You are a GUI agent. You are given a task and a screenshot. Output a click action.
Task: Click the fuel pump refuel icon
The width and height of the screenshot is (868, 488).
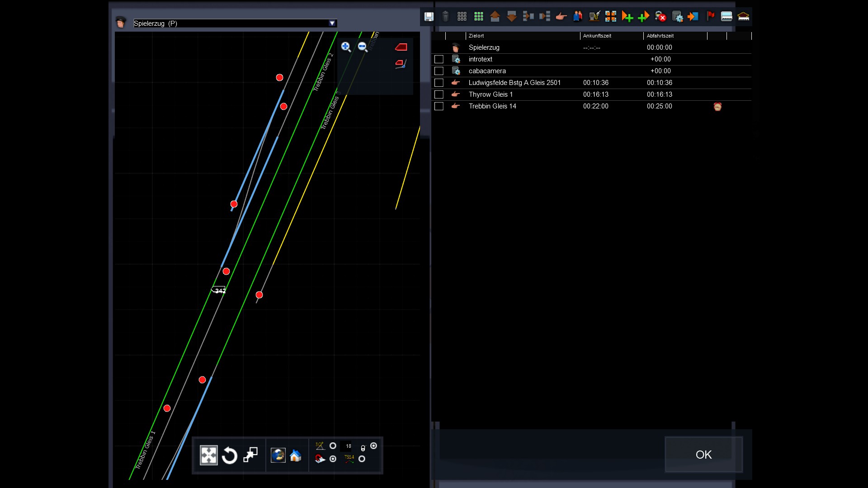594,17
